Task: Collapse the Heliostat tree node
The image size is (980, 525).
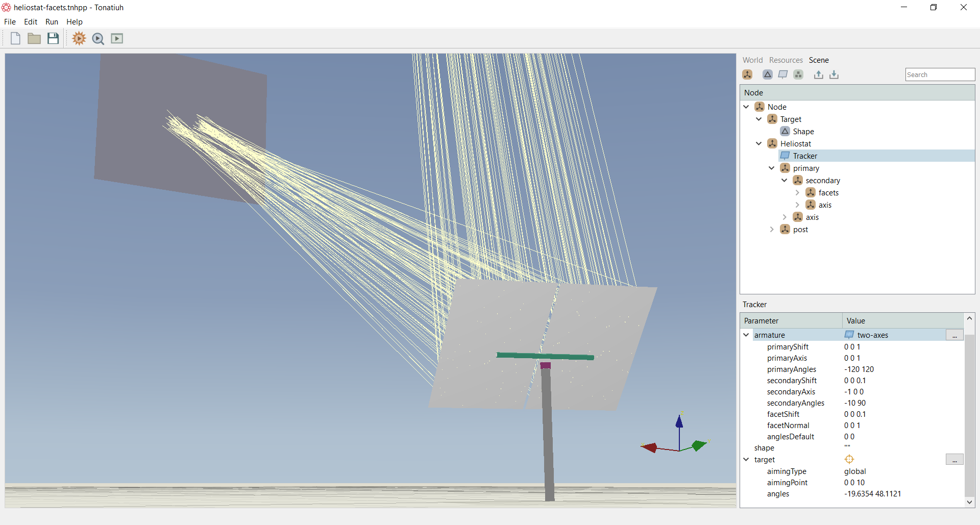Action: [759, 143]
